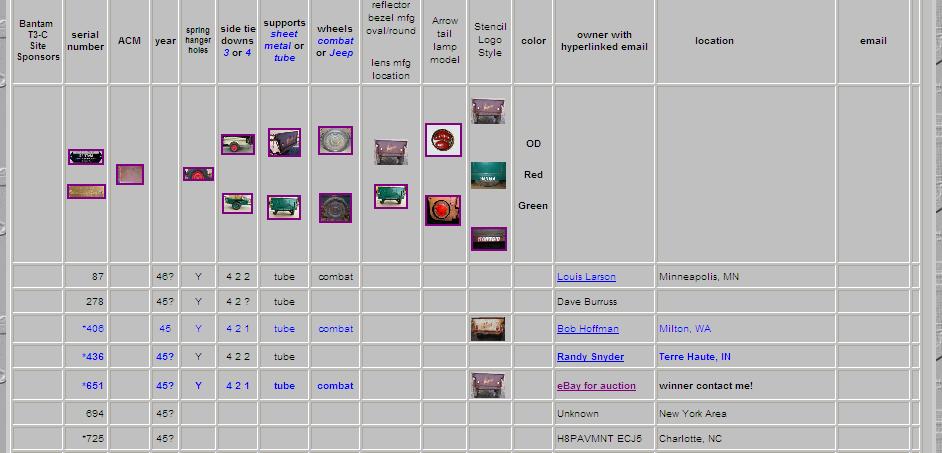
Task: Select the OD color label
Action: (533, 144)
